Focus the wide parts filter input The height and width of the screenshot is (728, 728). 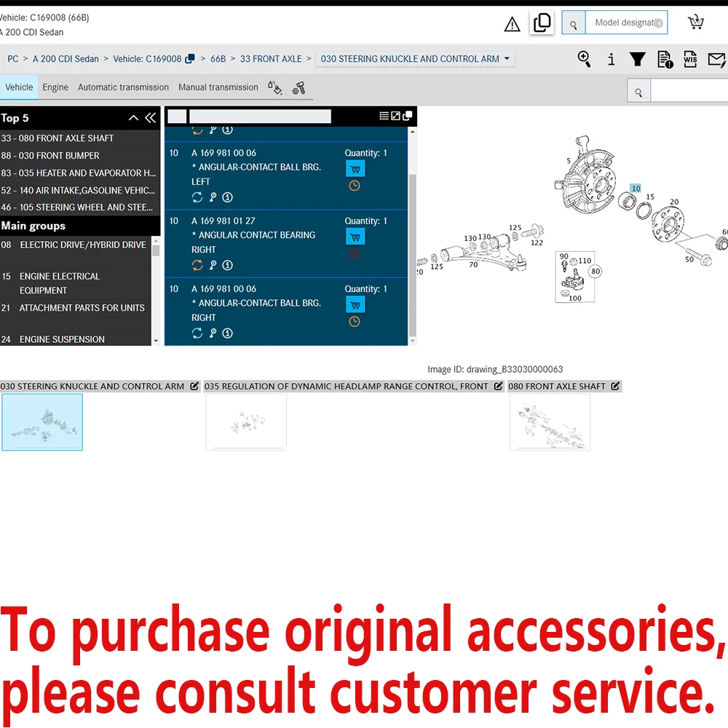point(260,116)
